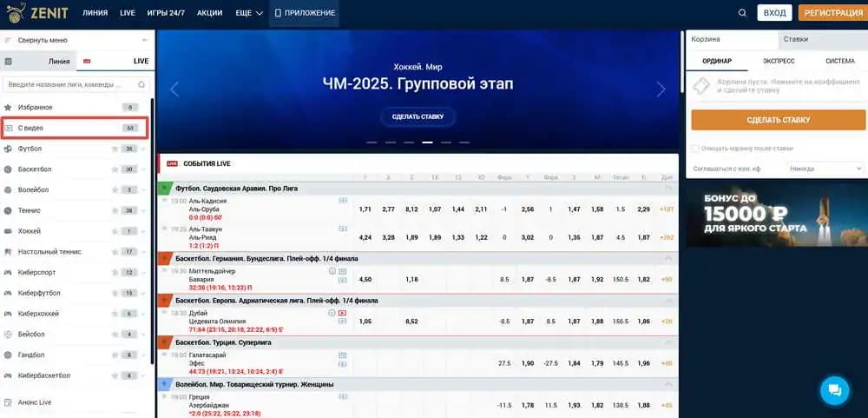Open ИГРЫ 24/7 menu item

pyautogui.click(x=166, y=13)
